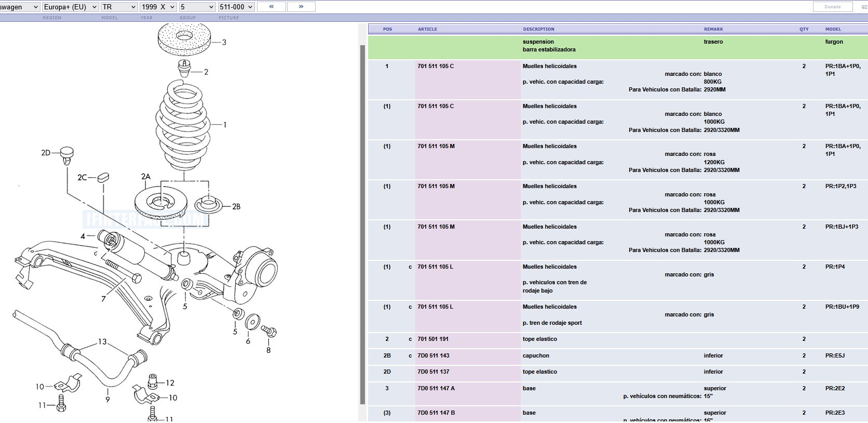Click the rubber stop part labeled 2 in diagram
868x423 pixels.
[x=184, y=68]
